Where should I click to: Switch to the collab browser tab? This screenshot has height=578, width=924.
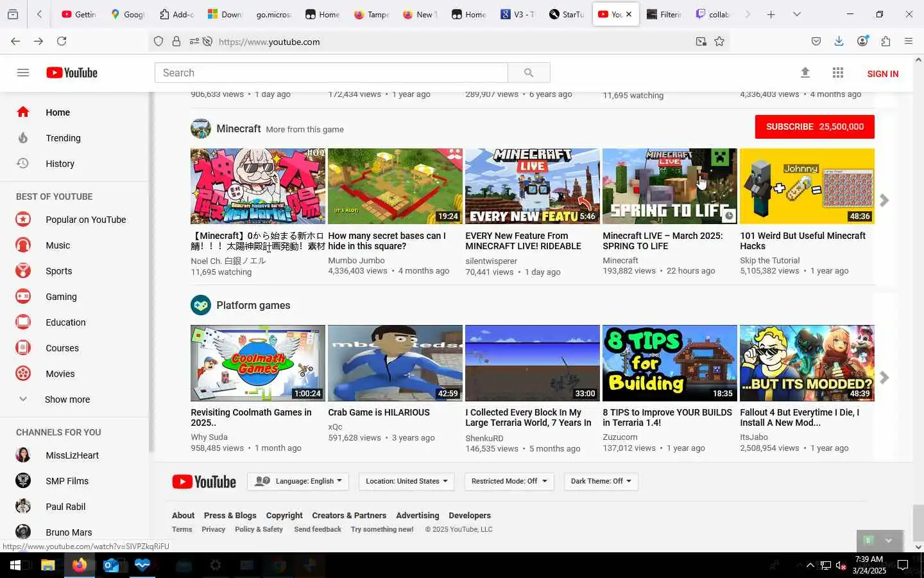(x=713, y=14)
